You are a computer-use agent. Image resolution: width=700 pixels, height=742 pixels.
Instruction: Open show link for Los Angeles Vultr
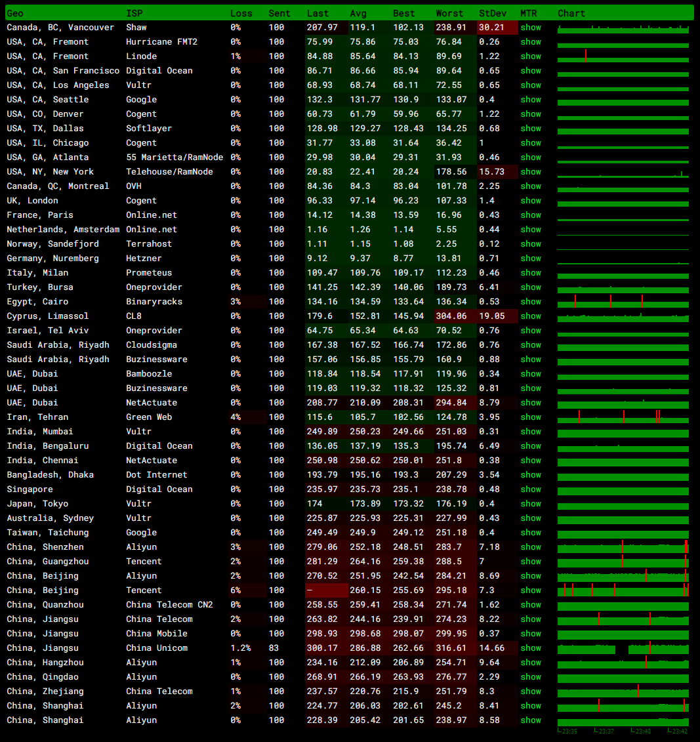(x=531, y=85)
